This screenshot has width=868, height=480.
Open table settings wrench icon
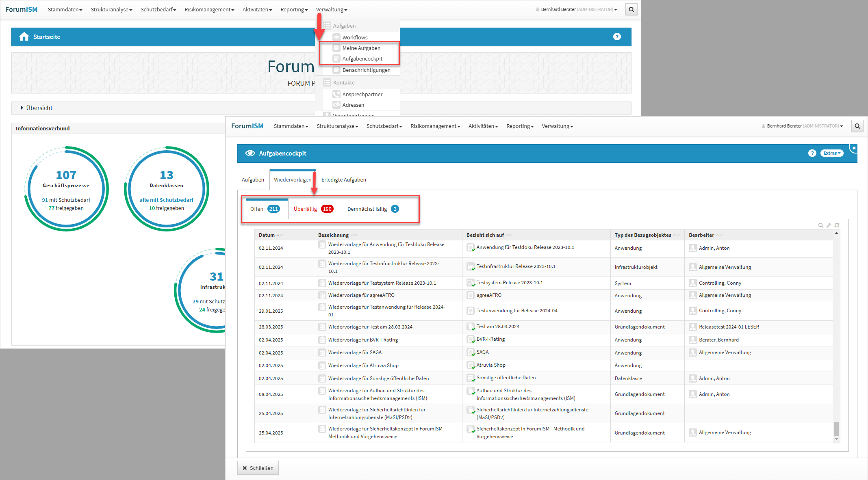(x=829, y=225)
